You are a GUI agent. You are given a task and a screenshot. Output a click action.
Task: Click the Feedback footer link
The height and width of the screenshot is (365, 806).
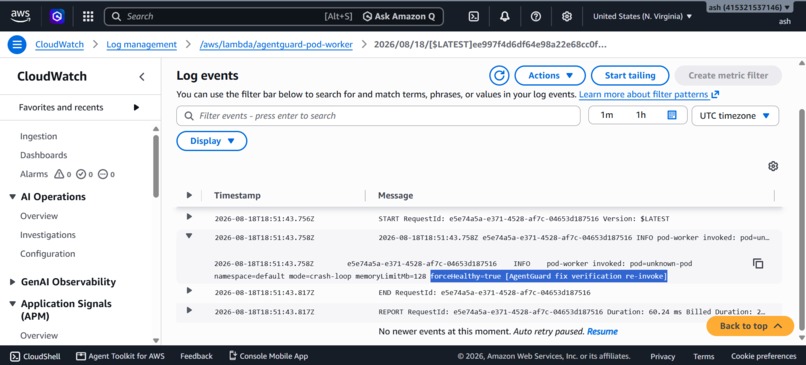click(x=196, y=356)
